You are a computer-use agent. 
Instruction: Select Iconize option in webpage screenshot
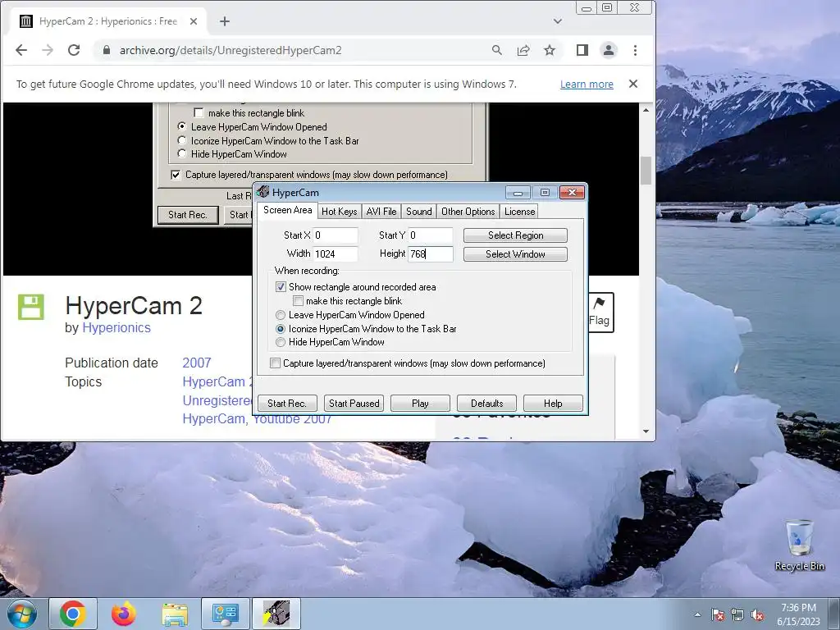(x=181, y=140)
